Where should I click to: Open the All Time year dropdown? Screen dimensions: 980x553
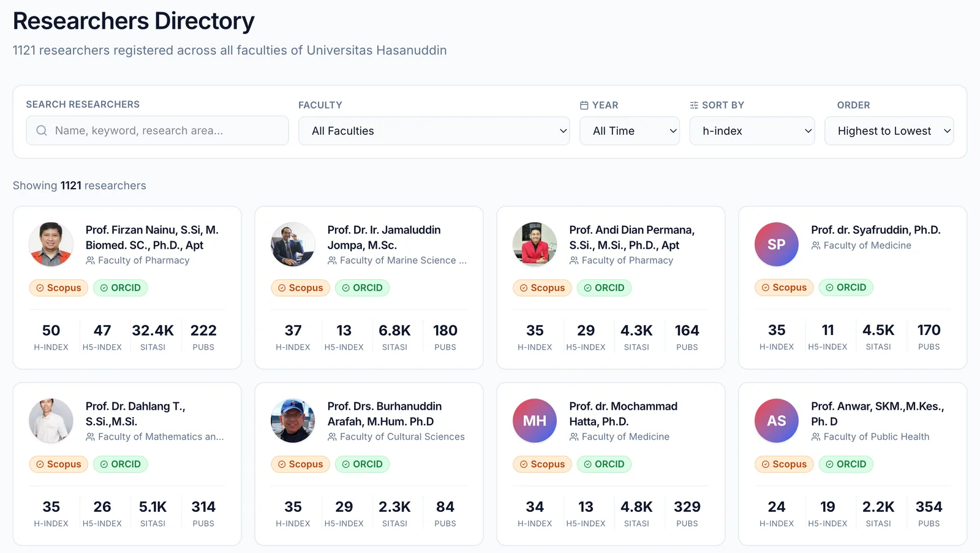pos(630,131)
